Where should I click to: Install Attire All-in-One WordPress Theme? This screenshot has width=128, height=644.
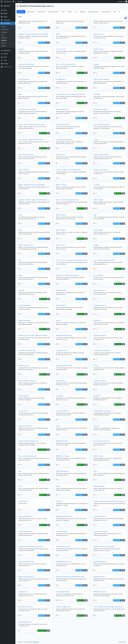(82, 73)
